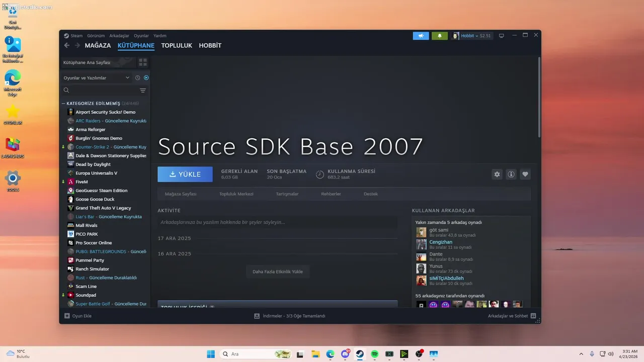The height and width of the screenshot is (362, 644).
Task: Open the Oyunlar menu
Action: (141, 36)
